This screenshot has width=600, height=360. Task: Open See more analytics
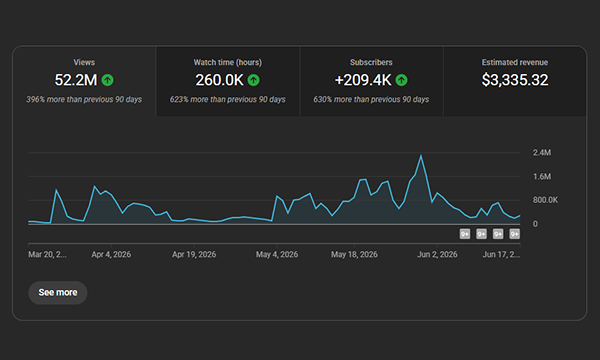58,293
